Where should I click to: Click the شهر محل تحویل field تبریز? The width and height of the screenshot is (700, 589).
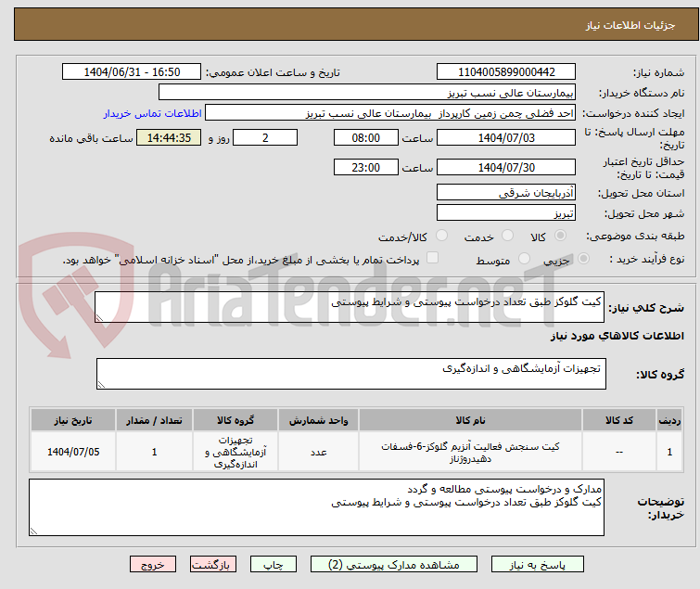pos(506,213)
